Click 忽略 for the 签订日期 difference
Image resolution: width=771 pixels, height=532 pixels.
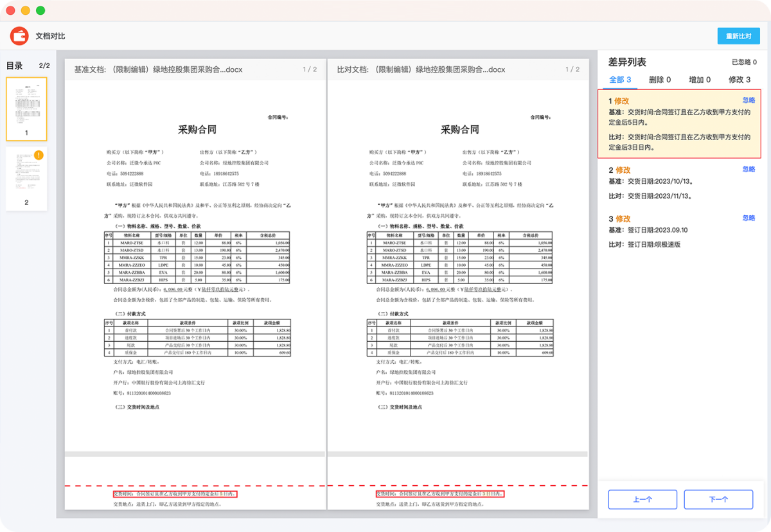pyautogui.click(x=749, y=218)
